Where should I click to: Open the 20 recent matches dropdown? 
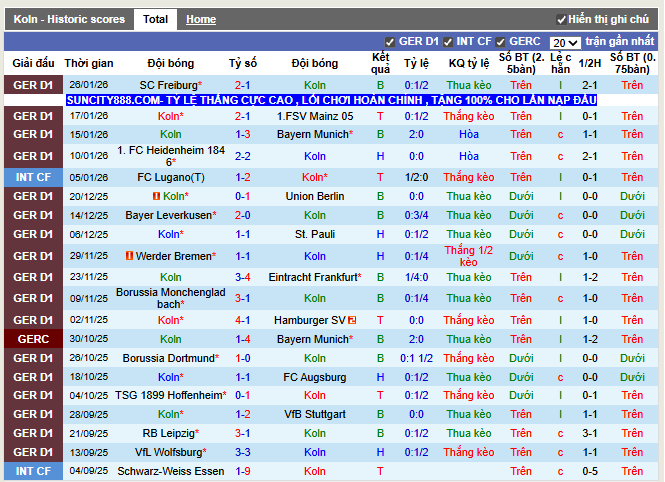tap(565, 43)
